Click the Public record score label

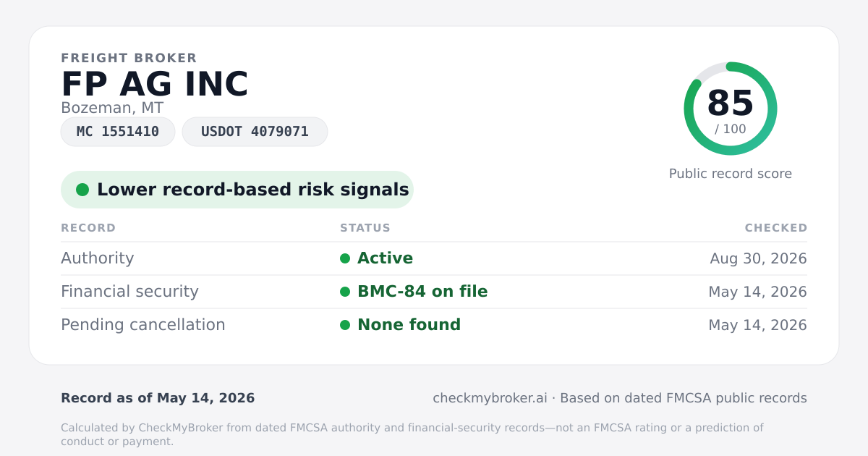(731, 174)
